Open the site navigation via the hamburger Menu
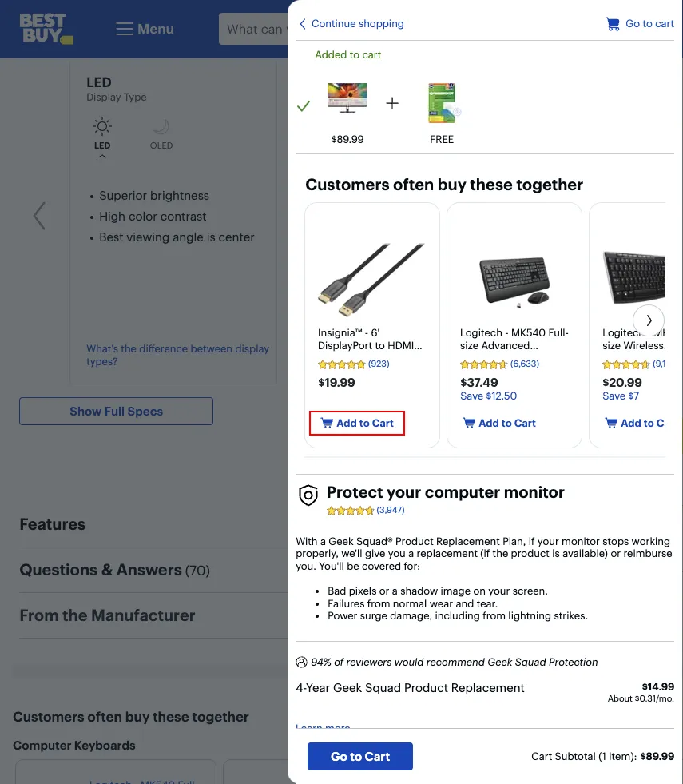 (144, 28)
